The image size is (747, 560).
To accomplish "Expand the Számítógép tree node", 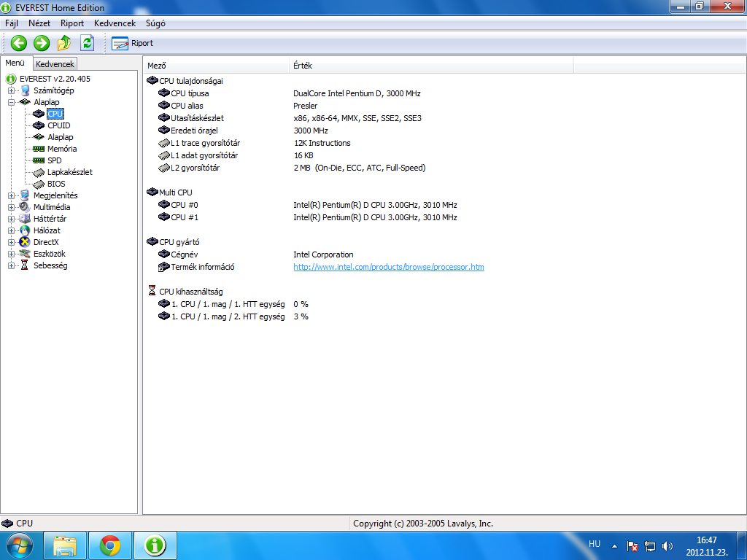I will tap(11, 90).
